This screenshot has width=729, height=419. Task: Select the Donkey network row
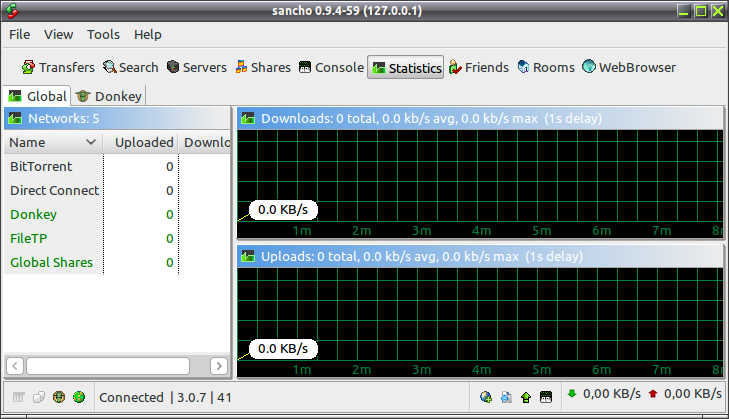pos(117,214)
